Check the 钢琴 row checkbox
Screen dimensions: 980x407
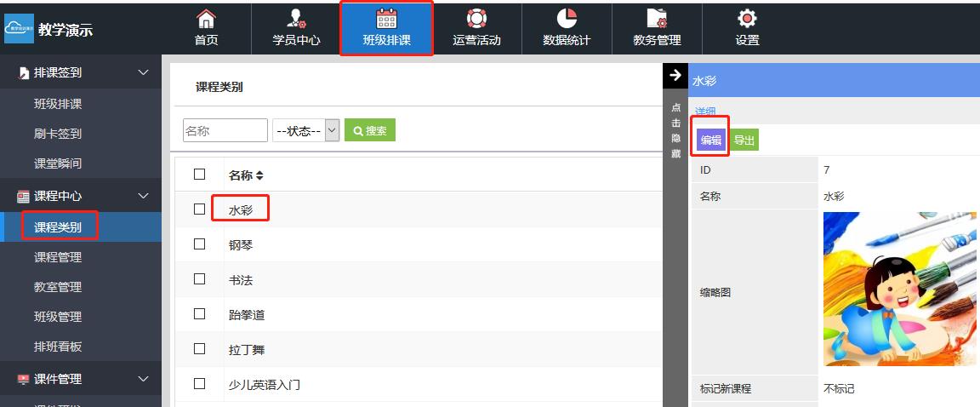pos(200,244)
